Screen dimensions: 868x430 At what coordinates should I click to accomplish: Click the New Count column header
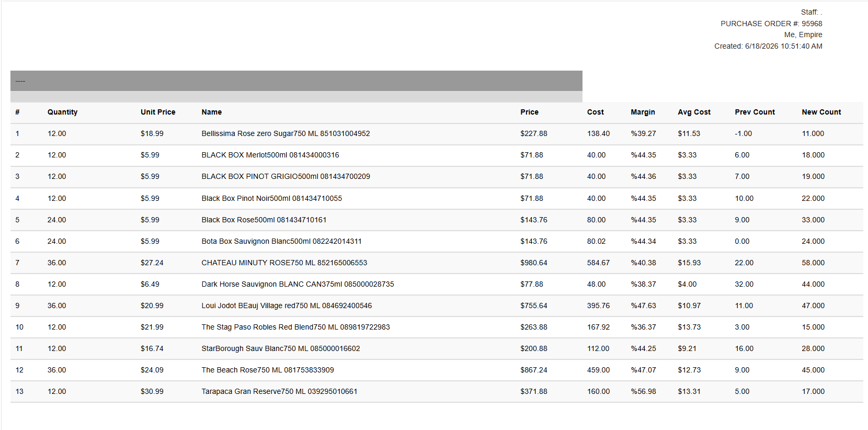[821, 112]
